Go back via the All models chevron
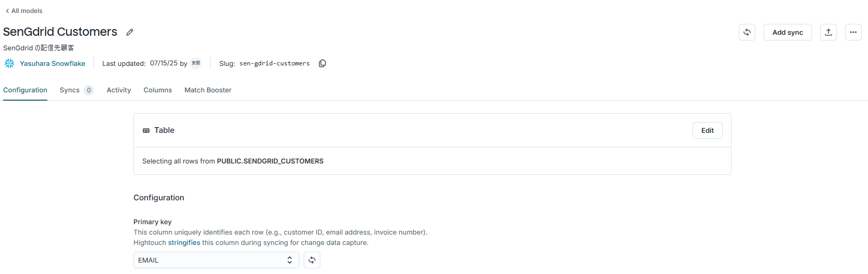The width and height of the screenshot is (868, 274). coord(7,11)
